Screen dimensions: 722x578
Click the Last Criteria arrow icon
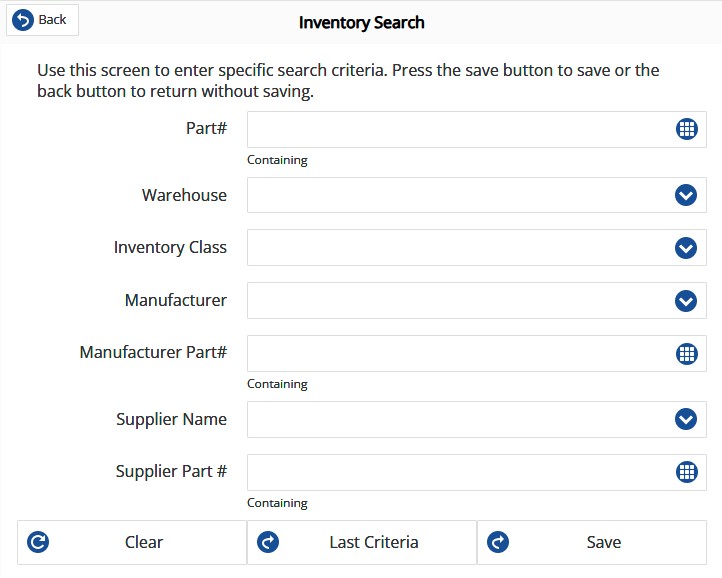pyautogui.click(x=268, y=542)
